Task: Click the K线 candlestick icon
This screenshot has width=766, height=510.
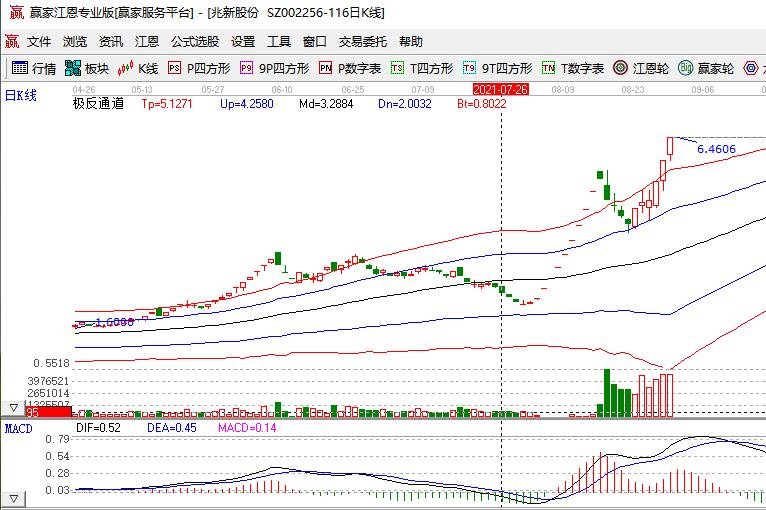Action: (x=125, y=68)
